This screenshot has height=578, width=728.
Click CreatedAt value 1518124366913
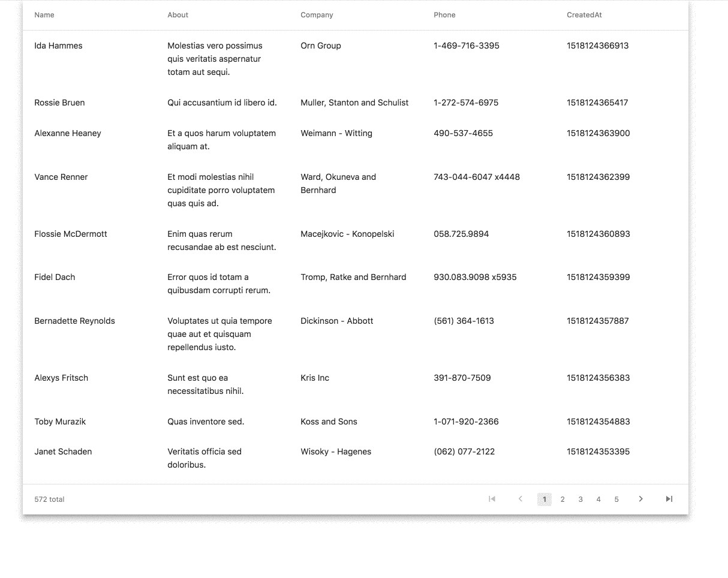tap(598, 46)
